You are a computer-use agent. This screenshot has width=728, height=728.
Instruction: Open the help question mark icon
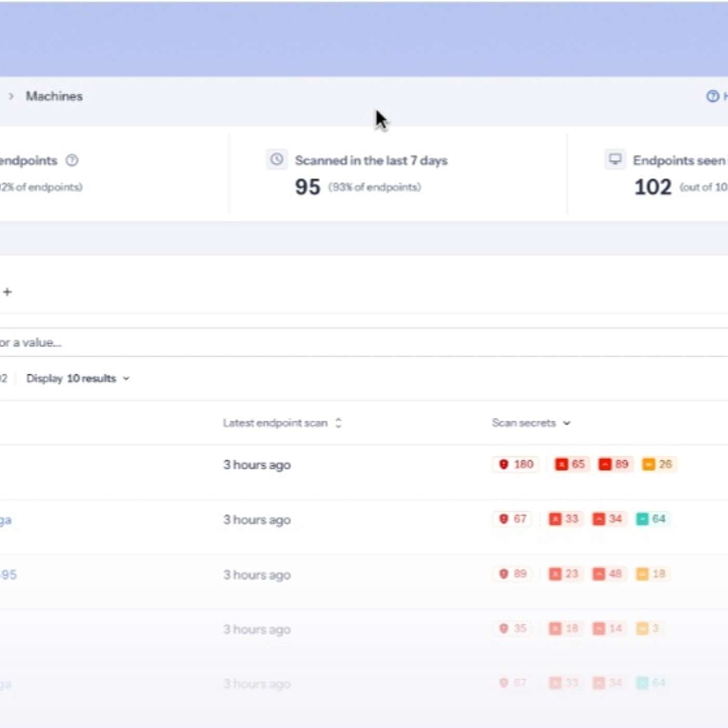click(x=712, y=96)
